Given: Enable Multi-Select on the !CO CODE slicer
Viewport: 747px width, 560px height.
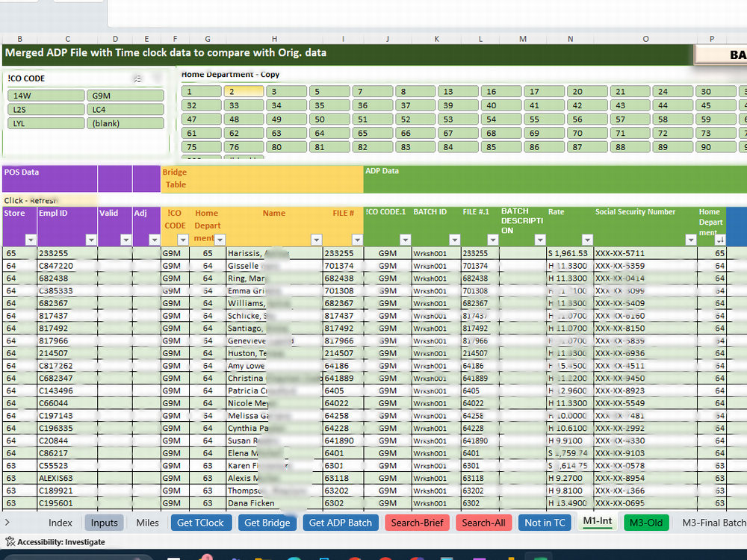Looking at the screenshot, I should 137,78.
